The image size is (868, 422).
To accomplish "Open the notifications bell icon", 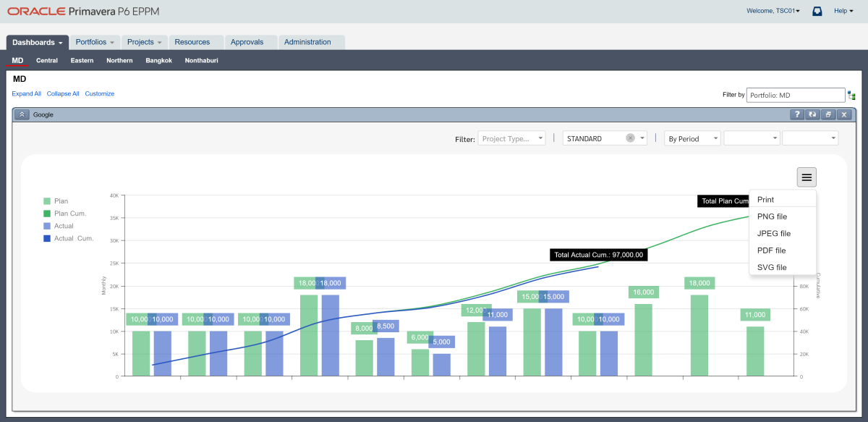I will [x=817, y=11].
